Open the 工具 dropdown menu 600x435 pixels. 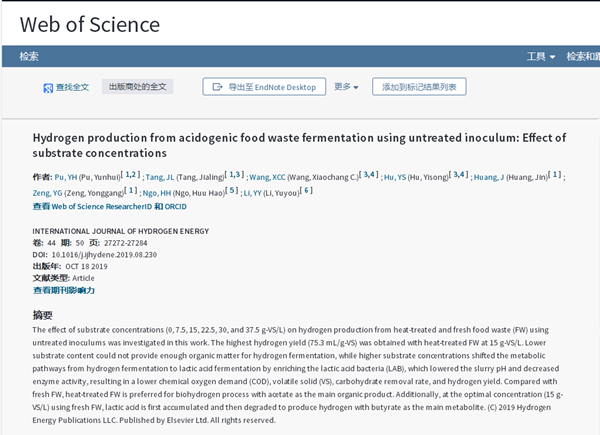(x=541, y=57)
